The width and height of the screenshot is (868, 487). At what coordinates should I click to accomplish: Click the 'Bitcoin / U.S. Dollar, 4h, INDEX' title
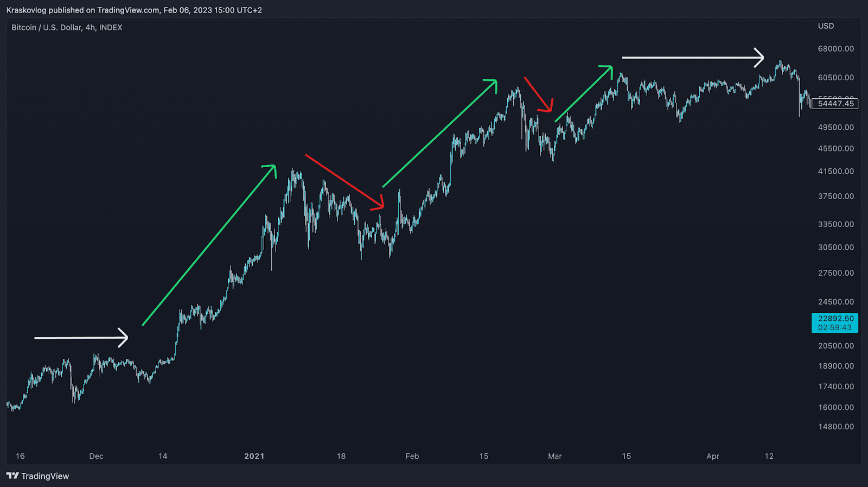tap(67, 28)
